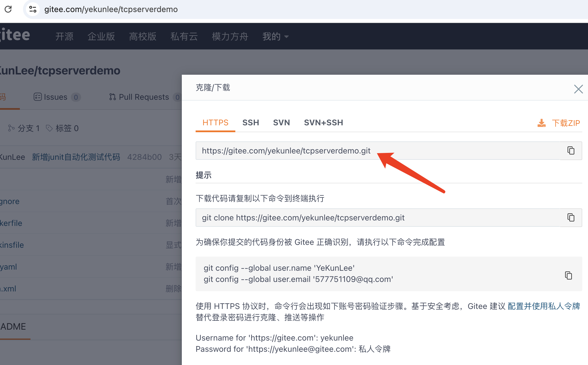588x365 pixels.
Task: Switch to the SSH clone tab
Action: [x=251, y=123]
